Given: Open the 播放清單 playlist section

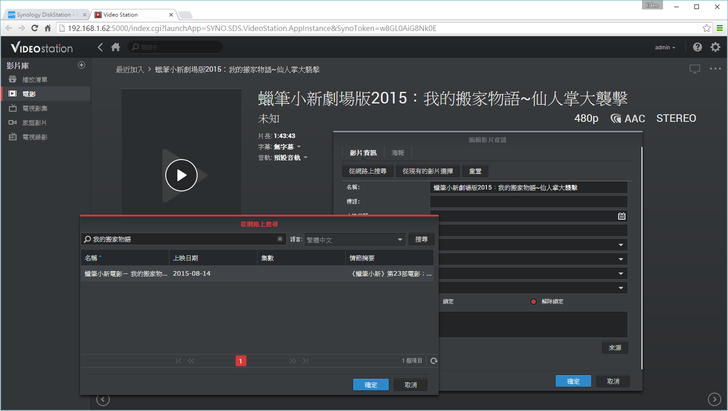Looking at the screenshot, I should click(35, 79).
